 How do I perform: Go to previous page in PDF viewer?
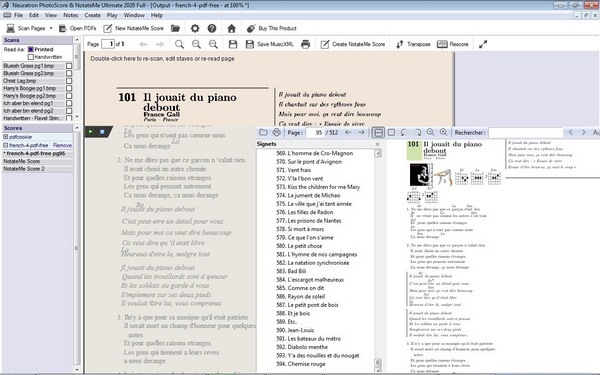(348, 132)
